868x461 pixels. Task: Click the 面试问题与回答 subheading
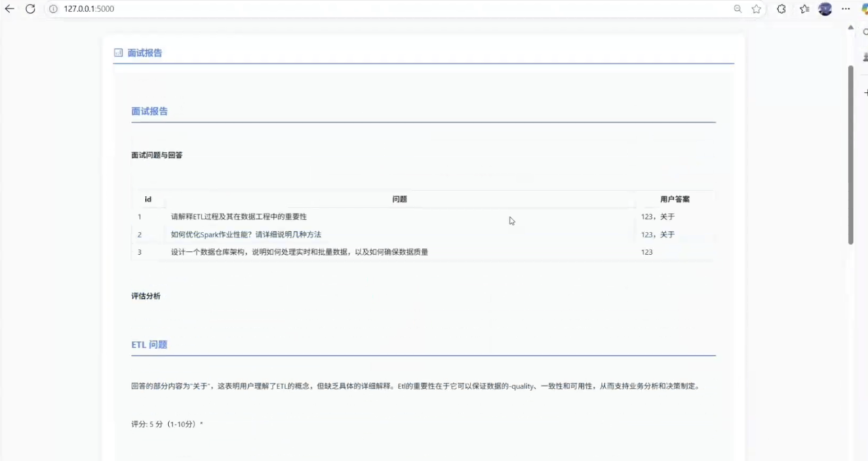[x=157, y=155]
